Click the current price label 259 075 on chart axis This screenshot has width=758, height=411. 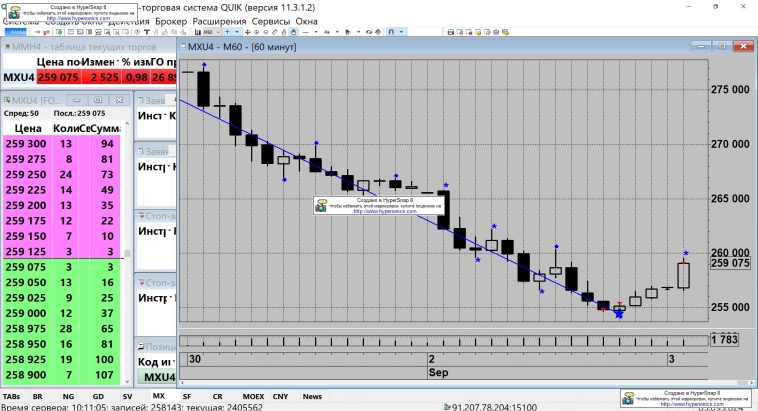tap(730, 263)
